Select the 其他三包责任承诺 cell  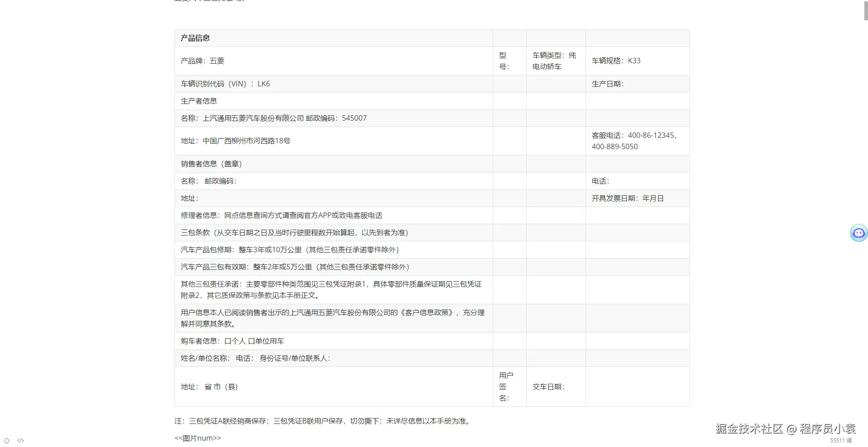coord(334,290)
